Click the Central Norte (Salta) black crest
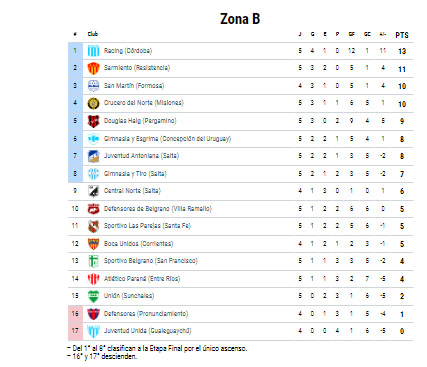The image size is (427, 367). coord(93,191)
